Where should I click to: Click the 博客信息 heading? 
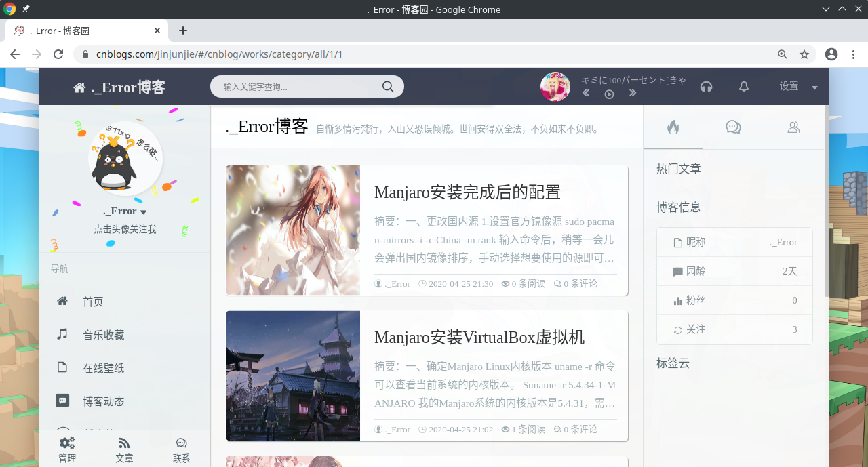[678, 207]
